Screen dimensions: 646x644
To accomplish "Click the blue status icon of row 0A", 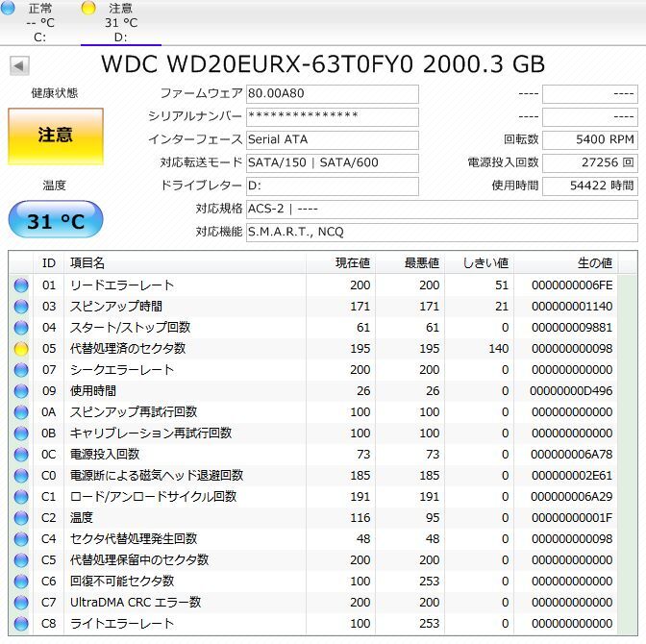I will coord(21,412).
